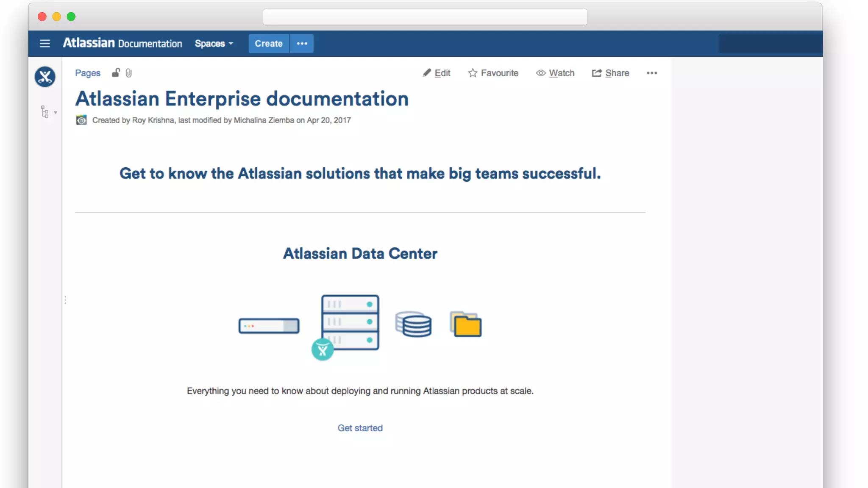Click the page tree icon in sidebar
868x488 pixels.
coord(45,112)
